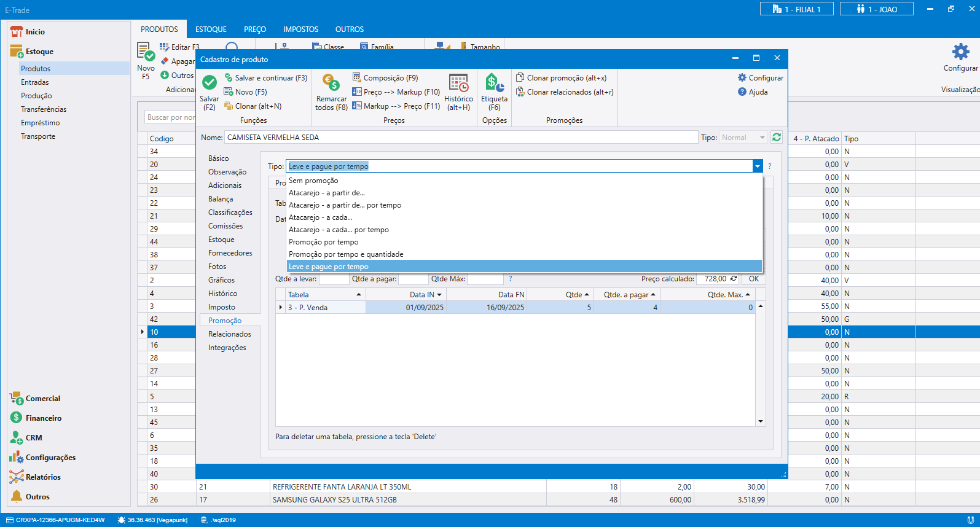
Task: Open Fornecedores section in side list
Action: [230, 253]
